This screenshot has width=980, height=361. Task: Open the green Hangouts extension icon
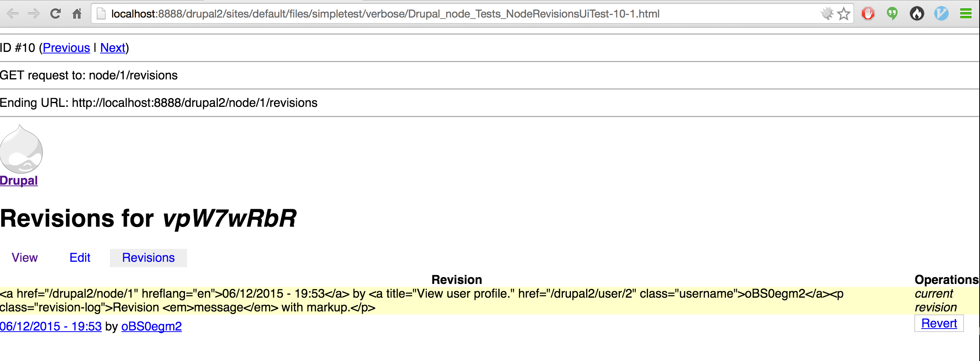pyautogui.click(x=893, y=14)
